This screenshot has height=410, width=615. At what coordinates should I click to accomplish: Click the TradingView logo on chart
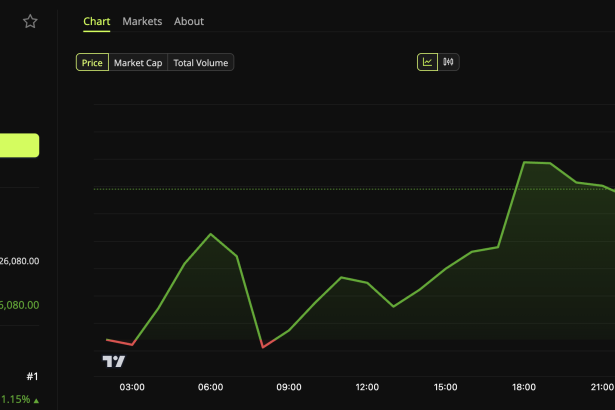pyautogui.click(x=114, y=361)
